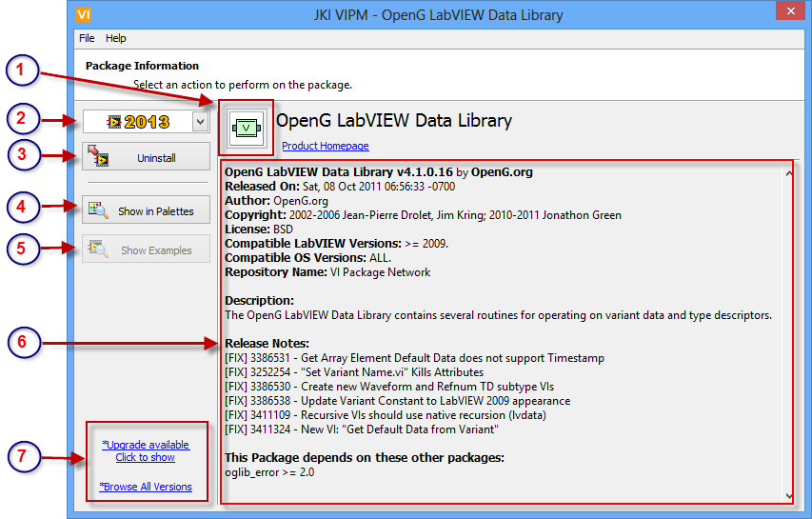812x519 pixels.
Task: Click the Show in Palettes magnifier icon
Action: pyautogui.click(x=97, y=210)
